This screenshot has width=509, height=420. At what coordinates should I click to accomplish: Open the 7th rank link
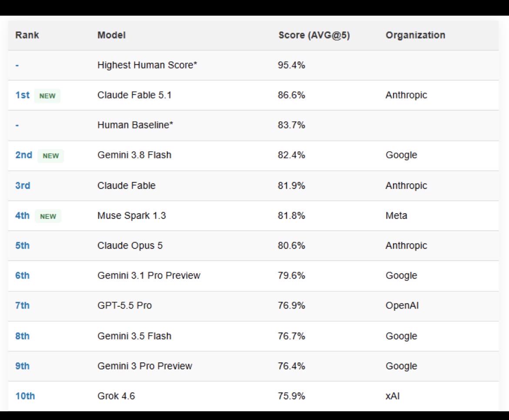click(22, 306)
